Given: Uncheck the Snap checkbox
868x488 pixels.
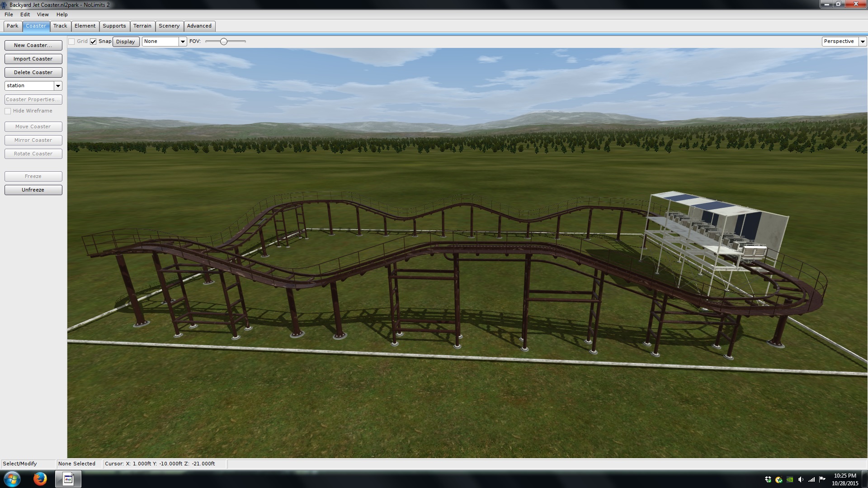Looking at the screenshot, I should tap(93, 42).
